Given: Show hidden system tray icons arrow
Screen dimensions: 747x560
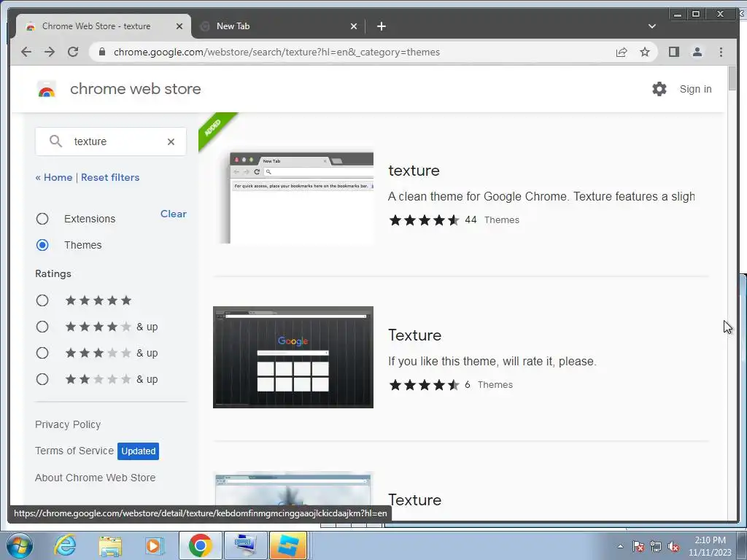Looking at the screenshot, I should [620, 546].
